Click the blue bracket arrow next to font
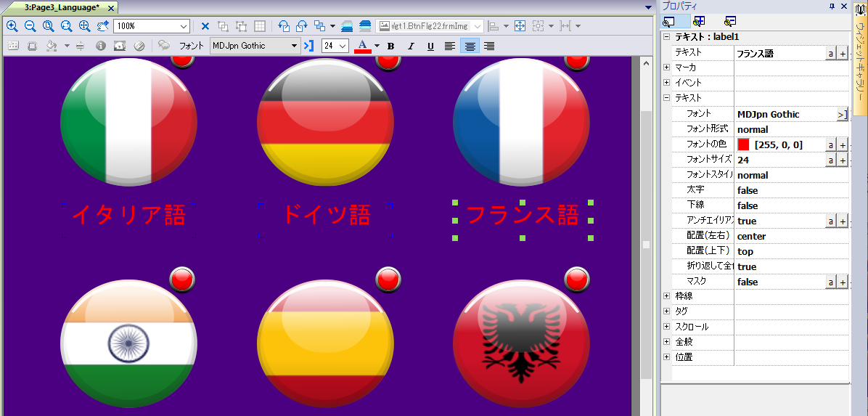Viewport: 868px width, 416px height. pyautogui.click(x=309, y=46)
